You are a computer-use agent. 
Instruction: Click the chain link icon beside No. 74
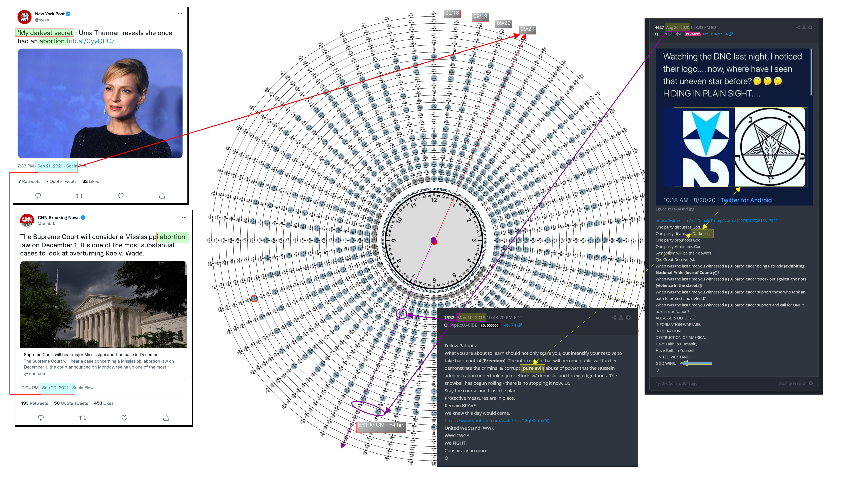tap(520, 325)
